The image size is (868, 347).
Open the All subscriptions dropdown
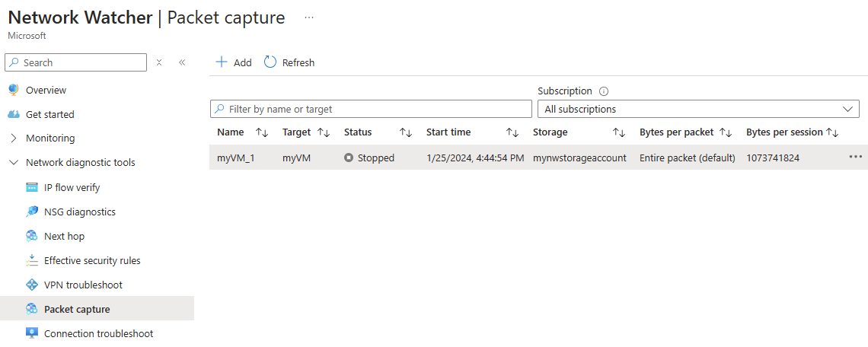(x=698, y=109)
